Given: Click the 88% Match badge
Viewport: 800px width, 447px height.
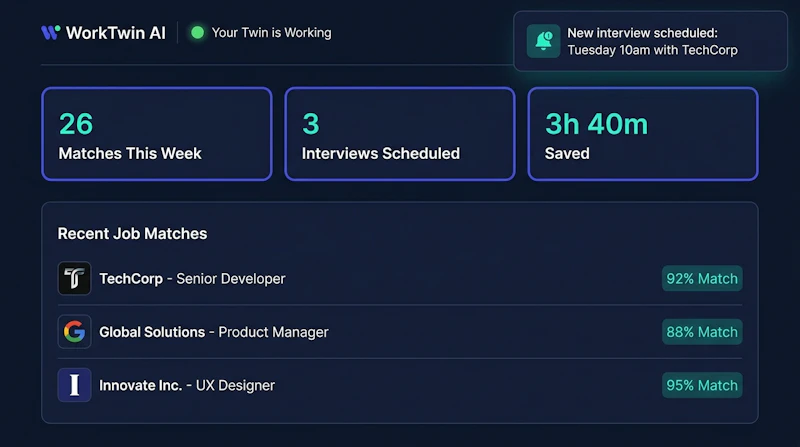Looking at the screenshot, I should 702,332.
